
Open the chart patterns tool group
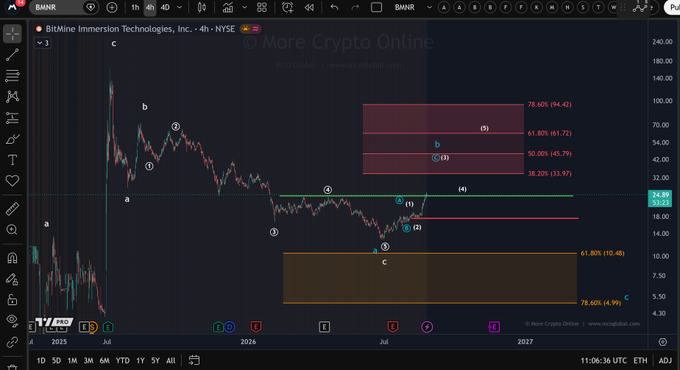click(x=12, y=96)
